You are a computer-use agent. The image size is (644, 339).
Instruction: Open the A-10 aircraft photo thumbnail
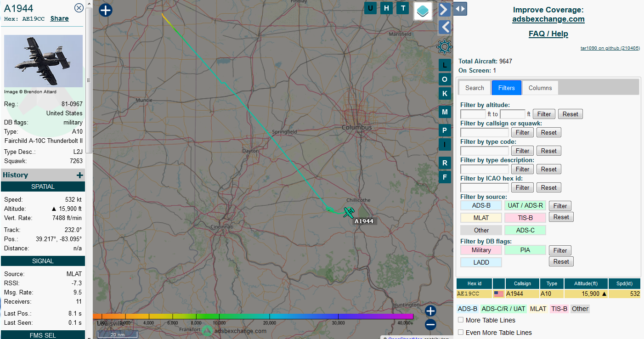43,61
